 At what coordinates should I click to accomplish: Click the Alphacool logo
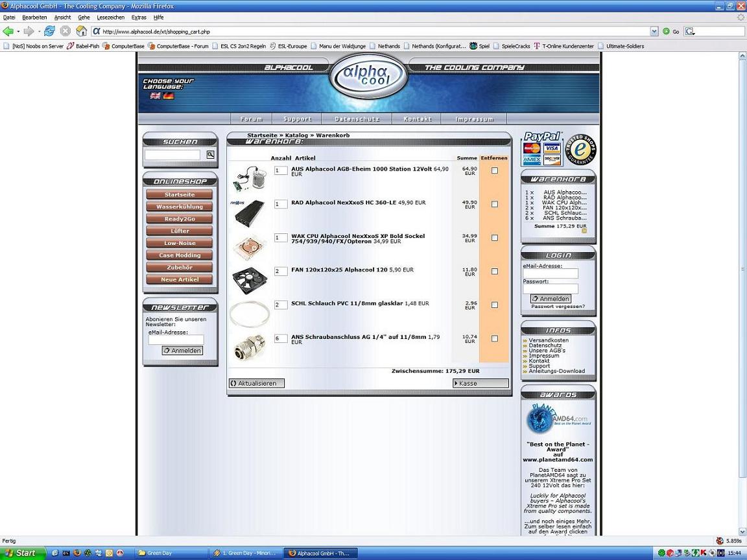[368, 76]
